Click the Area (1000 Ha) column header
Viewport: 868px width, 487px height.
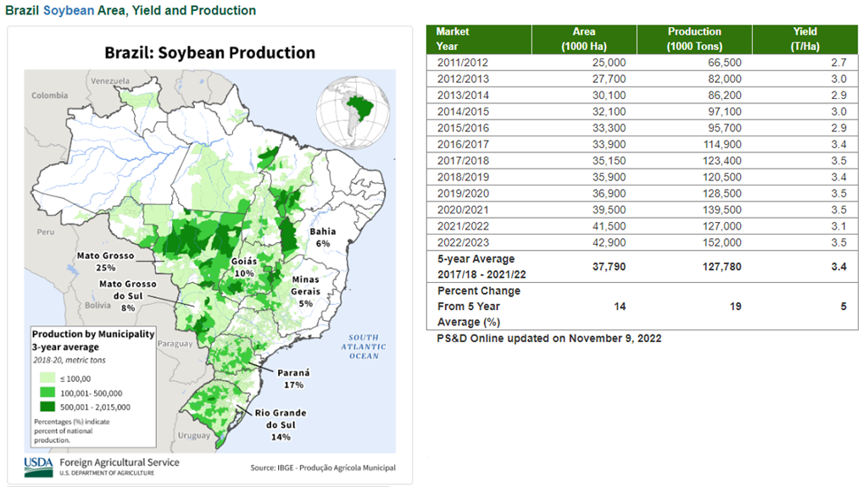[x=584, y=38]
